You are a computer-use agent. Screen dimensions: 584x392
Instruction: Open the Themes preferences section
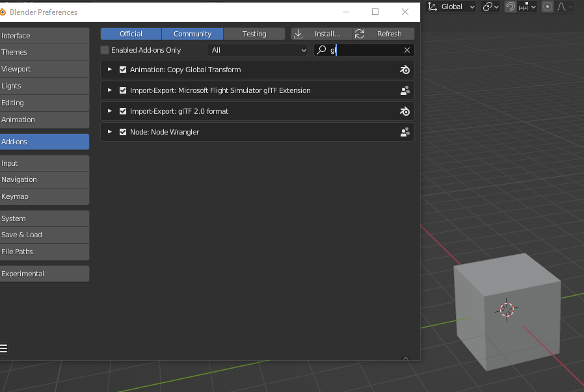(x=44, y=52)
